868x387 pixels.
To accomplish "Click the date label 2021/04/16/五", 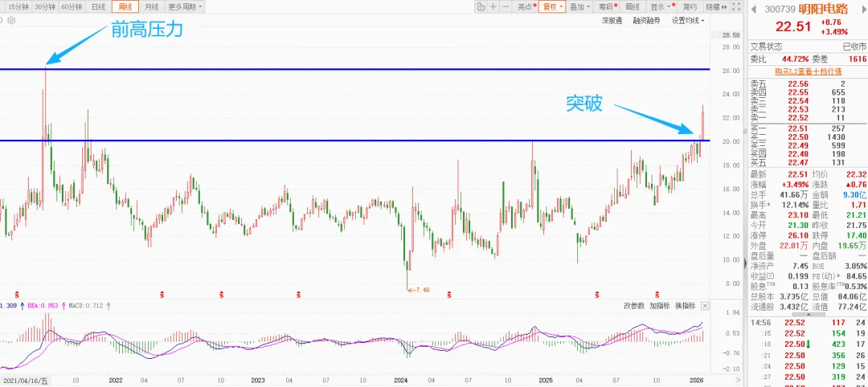I will (27, 381).
